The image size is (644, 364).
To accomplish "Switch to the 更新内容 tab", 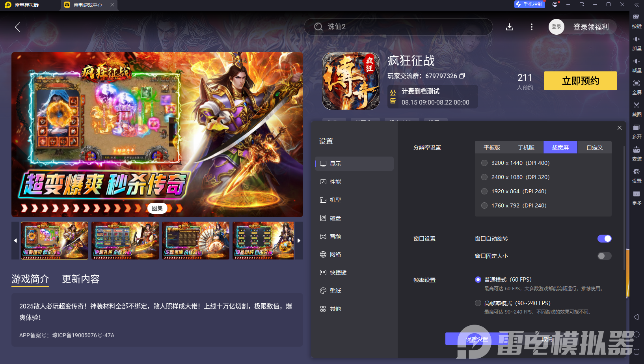I will [80, 279].
